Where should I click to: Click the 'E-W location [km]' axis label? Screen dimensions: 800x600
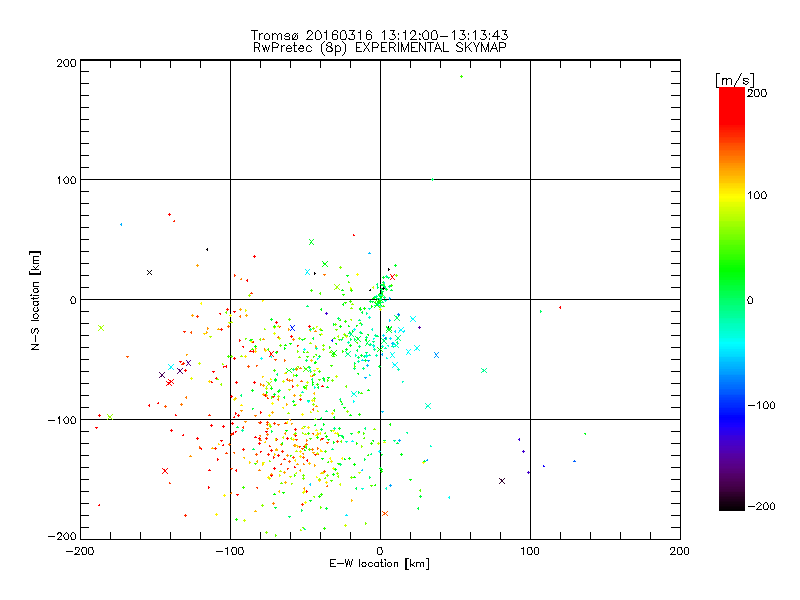[379, 564]
